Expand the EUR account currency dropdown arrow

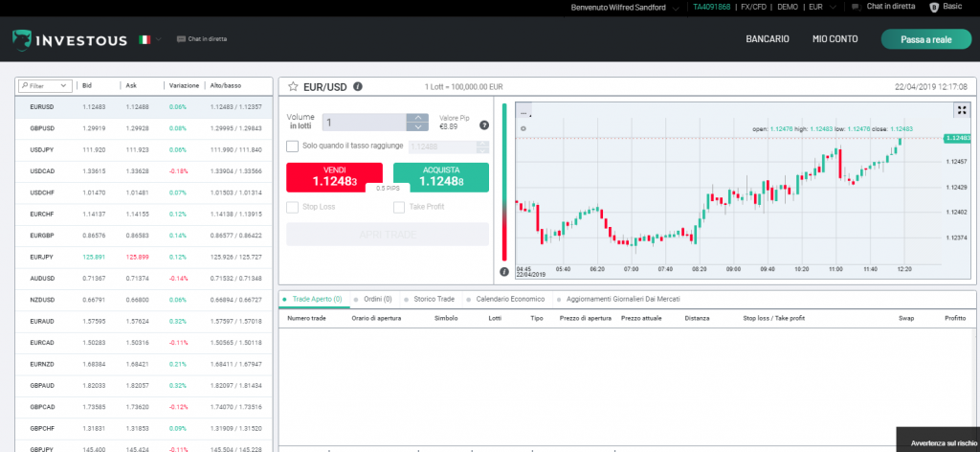point(832,8)
